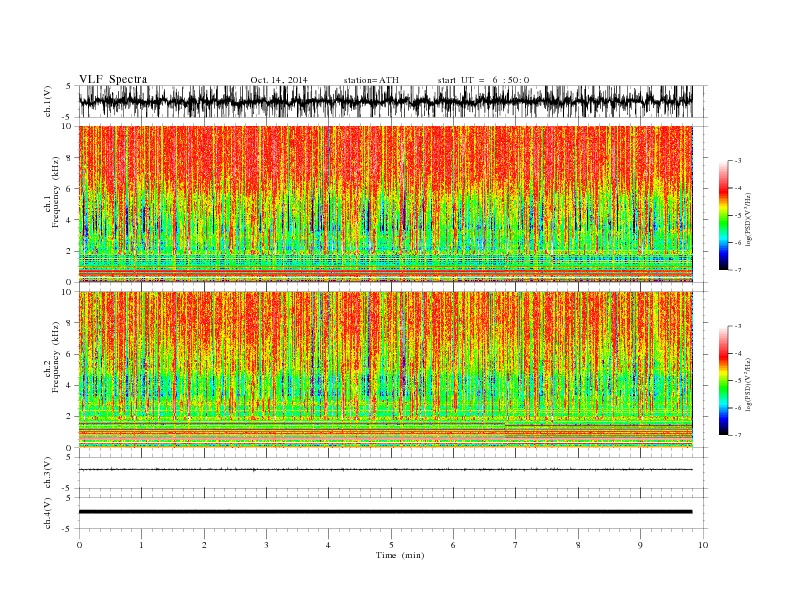Click ch.2 color bar "log(PSD)(V²/Hz)" label

pos(749,385)
